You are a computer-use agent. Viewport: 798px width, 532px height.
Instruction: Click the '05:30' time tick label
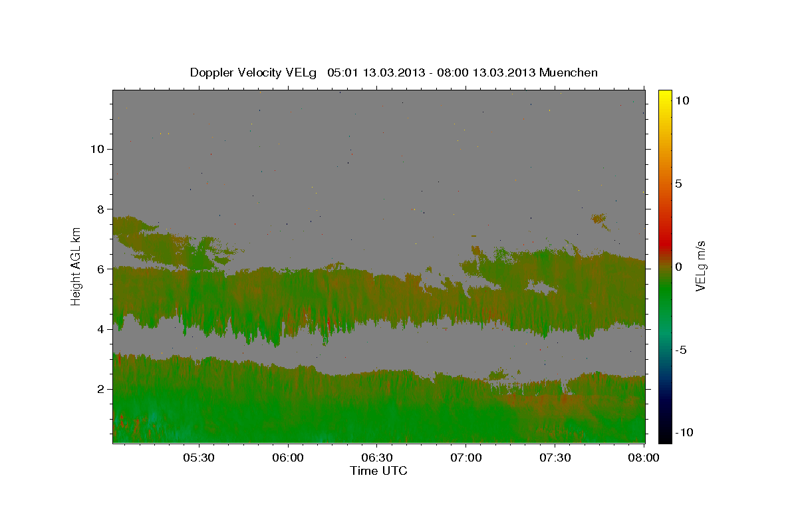(199, 458)
